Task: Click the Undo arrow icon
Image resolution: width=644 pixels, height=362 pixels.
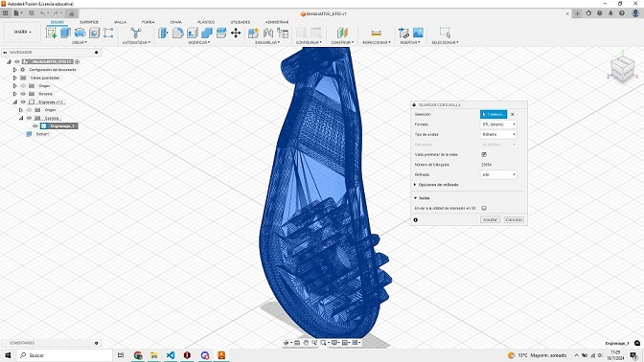Action: (42, 13)
